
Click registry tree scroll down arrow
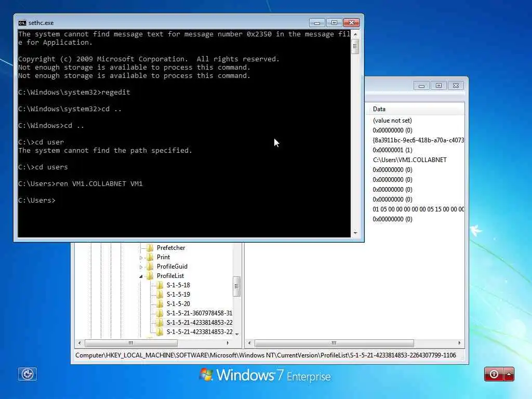click(x=237, y=334)
